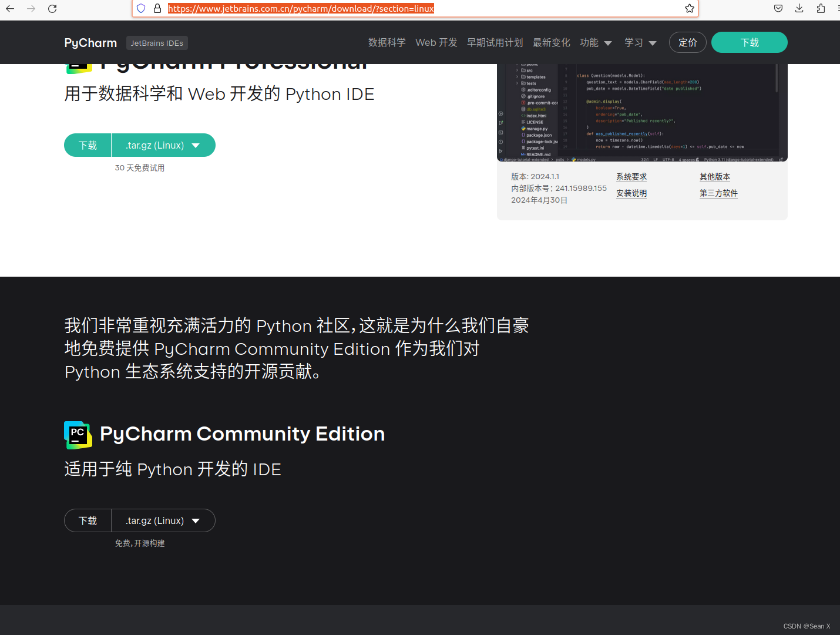Open the 最新变化 menu item

552,42
